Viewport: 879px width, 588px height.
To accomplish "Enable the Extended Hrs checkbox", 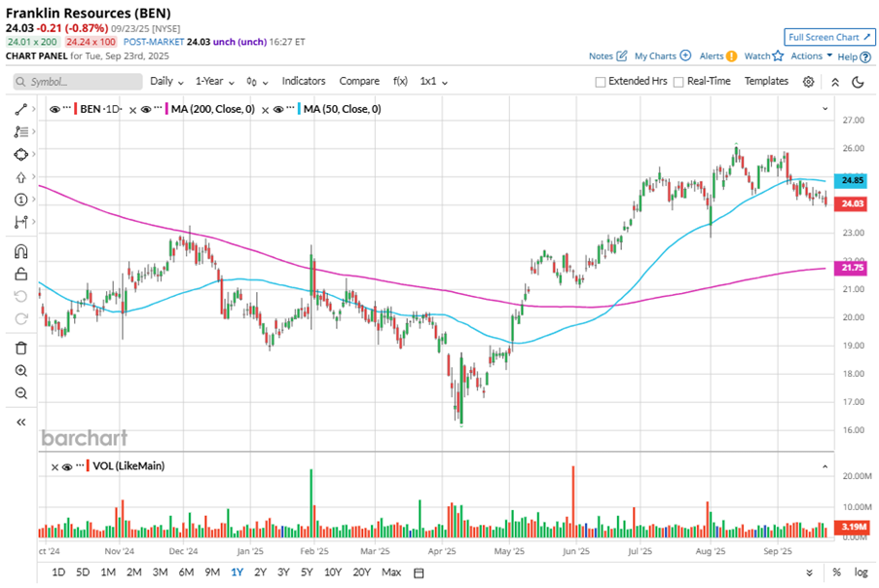I will pos(601,82).
